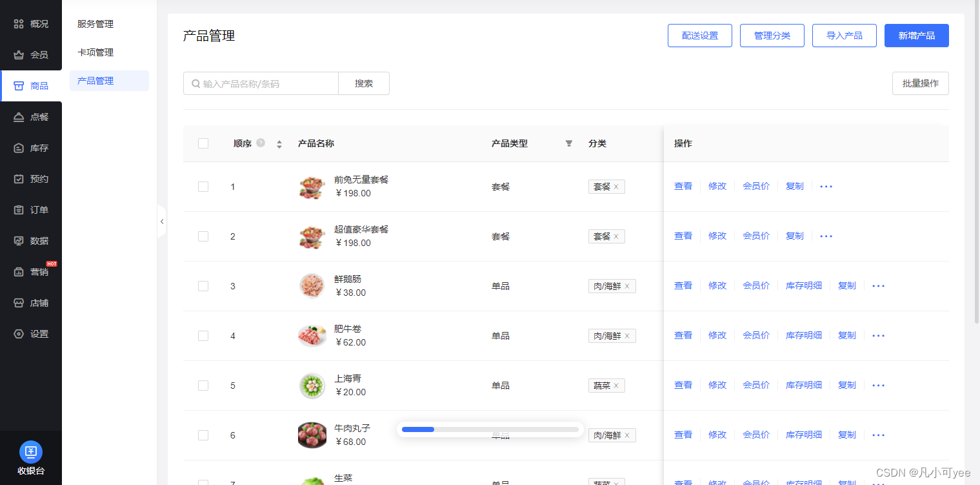Viewport: 980px width, 485px height.
Task: Open the 概况 overview icon in sidebar
Action: pyautogui.click(x=19, y=24)
